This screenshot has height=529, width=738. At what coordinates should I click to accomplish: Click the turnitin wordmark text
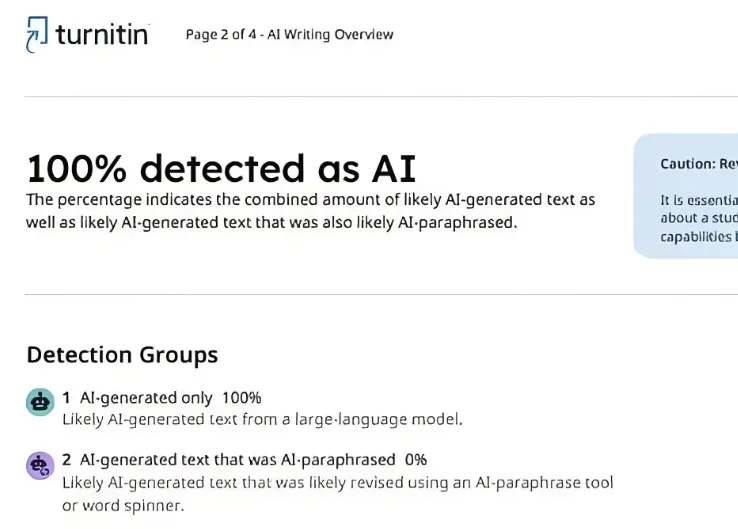click(102, 35)
